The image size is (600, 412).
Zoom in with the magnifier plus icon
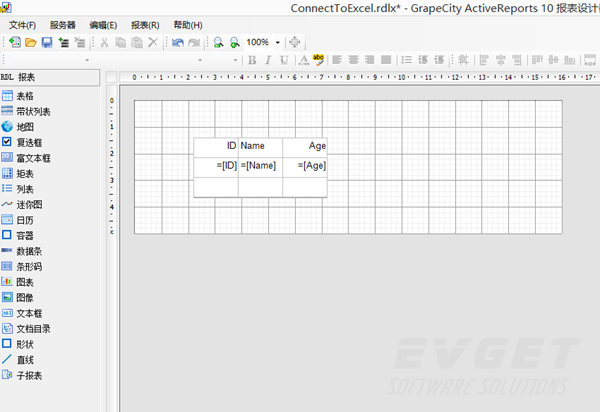(235, 42)
